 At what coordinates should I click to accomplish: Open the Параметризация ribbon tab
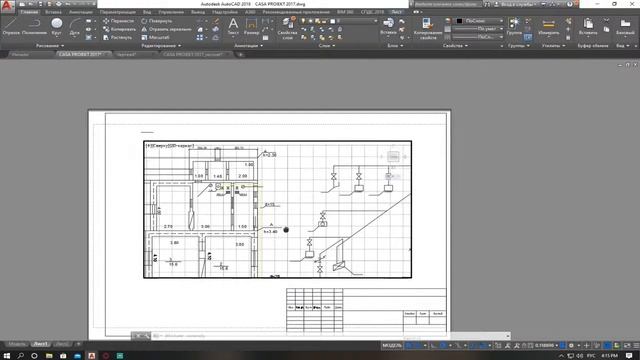pyautogui.click(x=118, y=12)
